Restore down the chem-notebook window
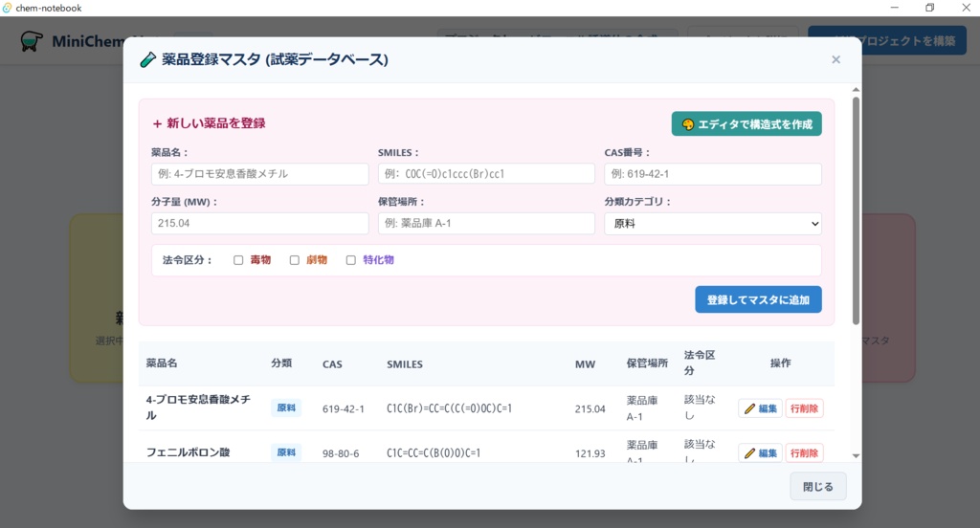 coord(930,8)
